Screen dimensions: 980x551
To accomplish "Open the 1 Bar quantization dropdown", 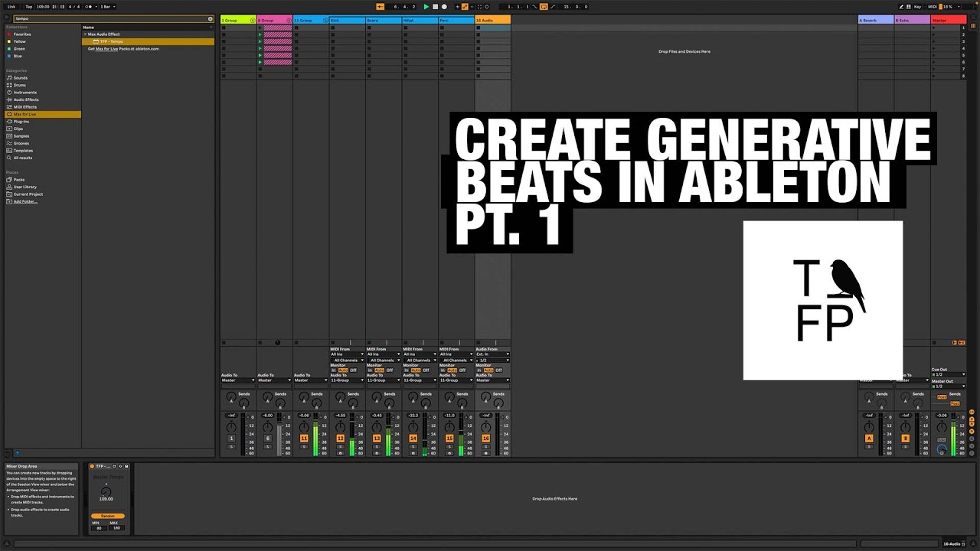I will (x=107, y=6).
